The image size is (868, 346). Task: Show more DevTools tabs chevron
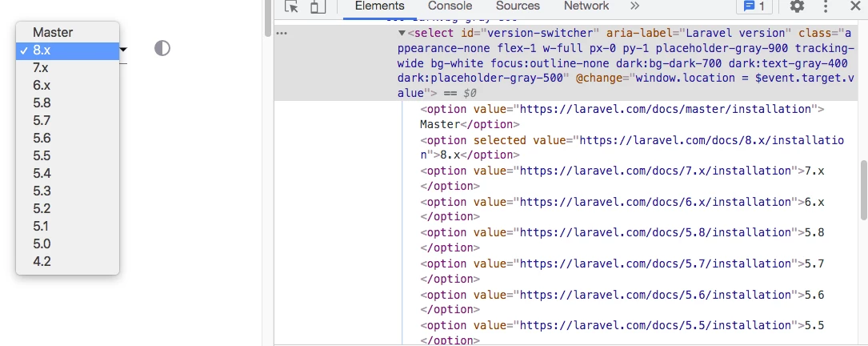634,6
